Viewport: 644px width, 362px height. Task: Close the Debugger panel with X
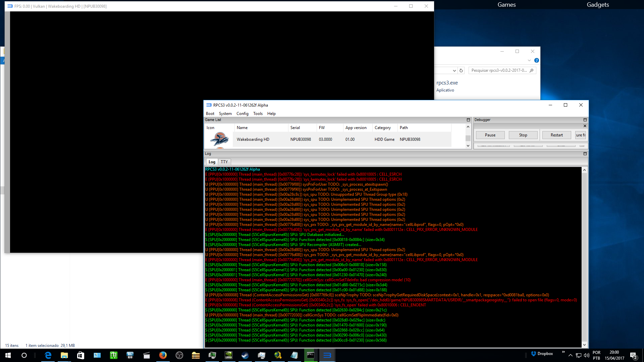pos(585,126)
